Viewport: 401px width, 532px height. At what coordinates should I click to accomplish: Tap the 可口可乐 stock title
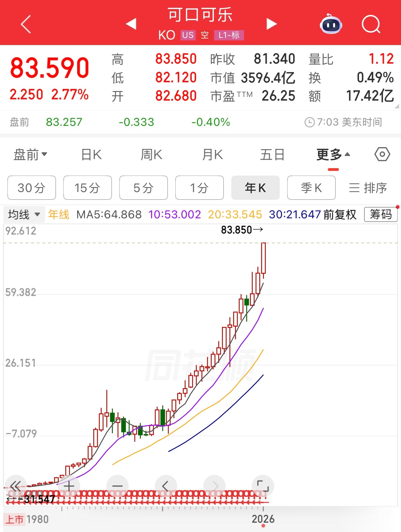[x=200, y=15]
